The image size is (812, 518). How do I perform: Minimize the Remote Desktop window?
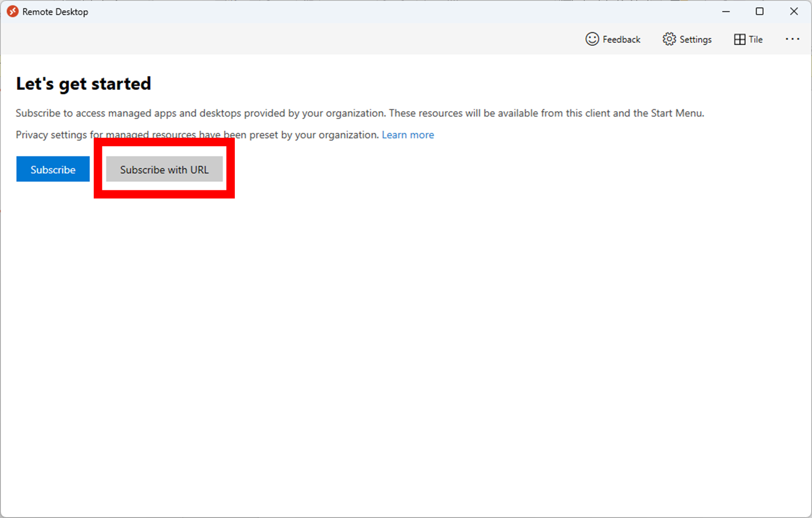(x=726, y=11)
